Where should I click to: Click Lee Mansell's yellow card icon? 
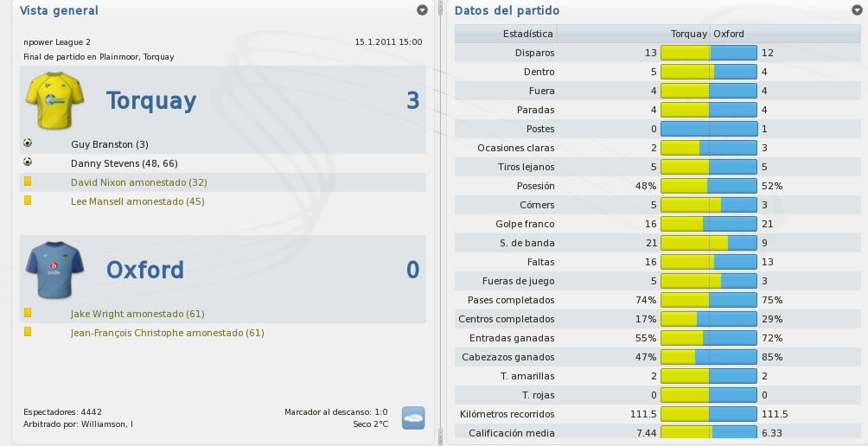click(x=28, y=201)
